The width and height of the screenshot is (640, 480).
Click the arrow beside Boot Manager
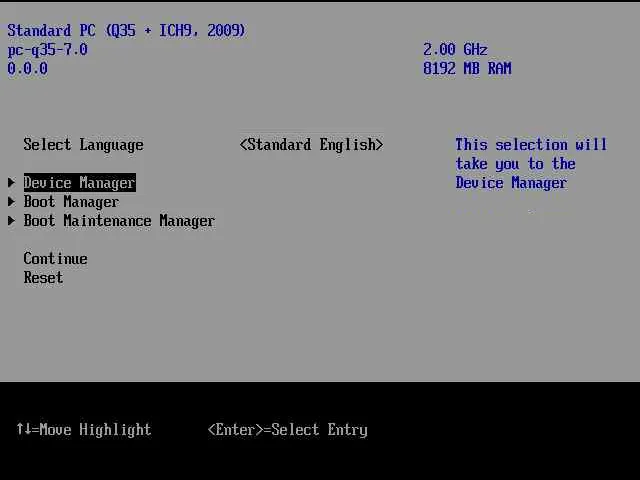coord(11,202)
